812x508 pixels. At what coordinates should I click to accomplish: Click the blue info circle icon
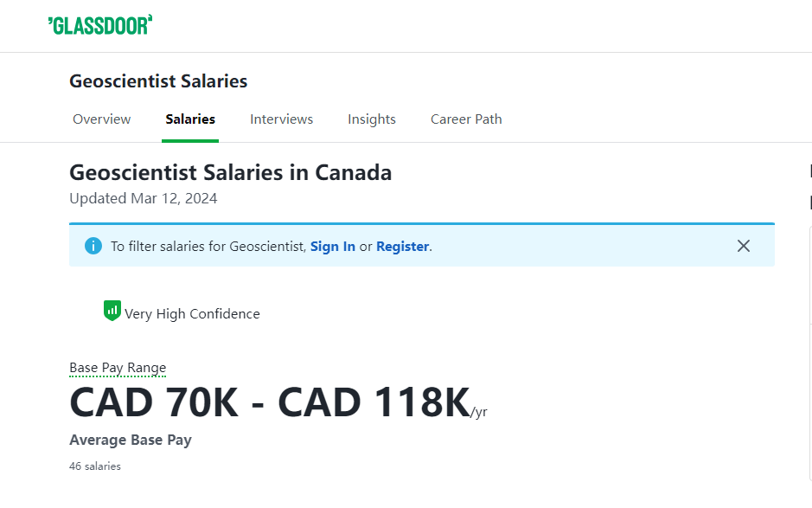93,246
